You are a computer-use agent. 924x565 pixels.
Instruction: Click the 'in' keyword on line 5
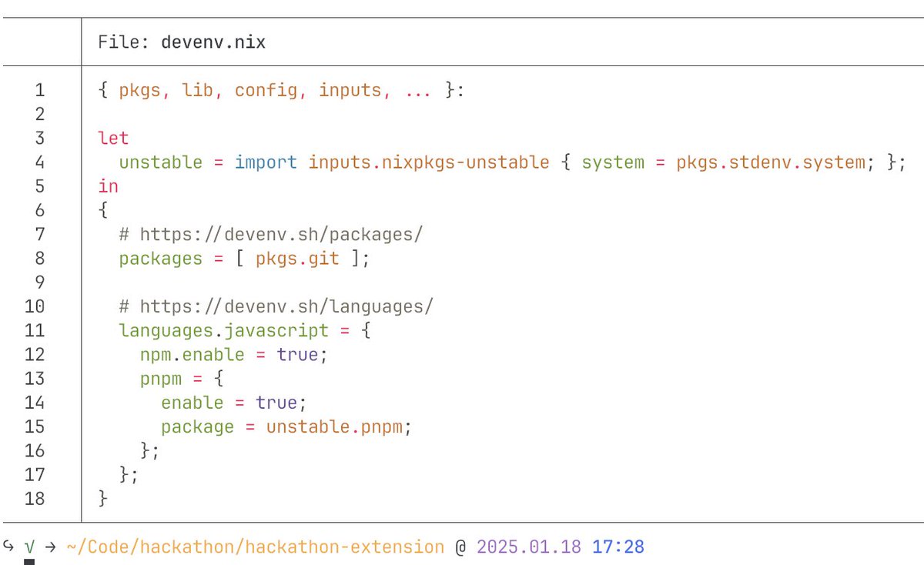[108, 186]
